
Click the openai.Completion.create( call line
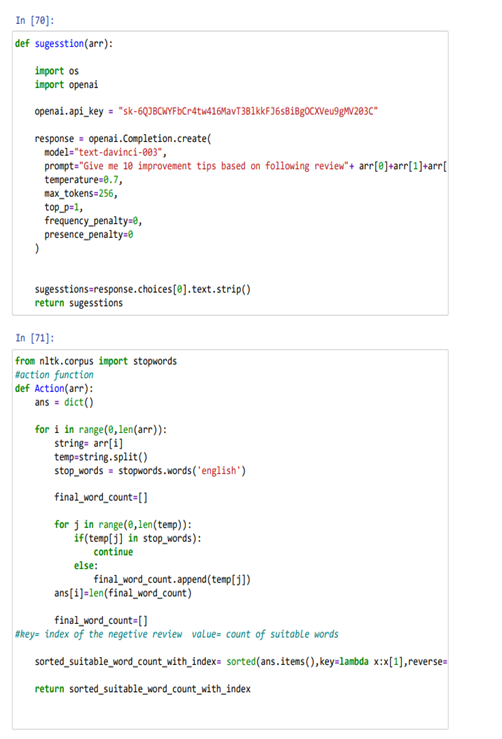[123, 139]
